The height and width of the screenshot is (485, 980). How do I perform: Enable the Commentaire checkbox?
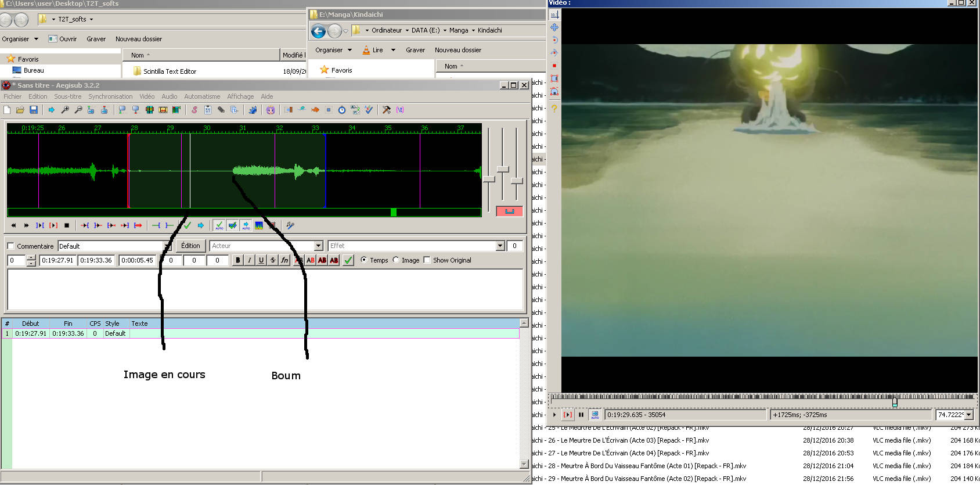point(11,246)
